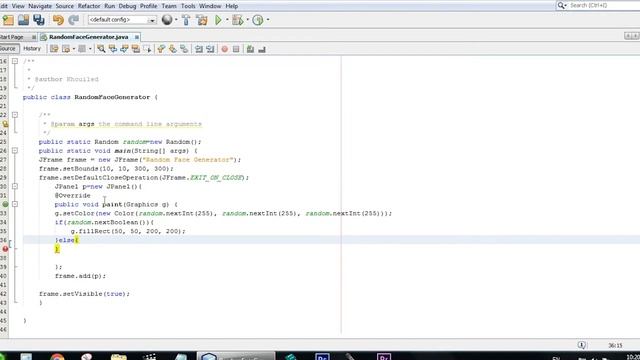Open the dropdown arrow next to Debug Project
This screenshot has height=360, width=640.
pos(247,20)
